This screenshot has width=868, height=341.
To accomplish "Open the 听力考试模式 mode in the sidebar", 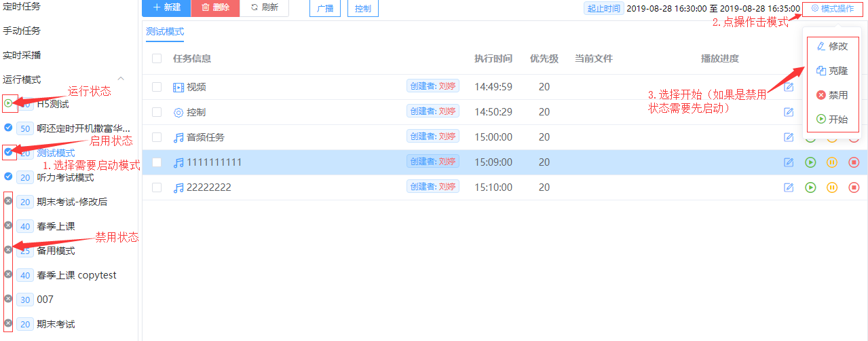I will click(65, 177).
